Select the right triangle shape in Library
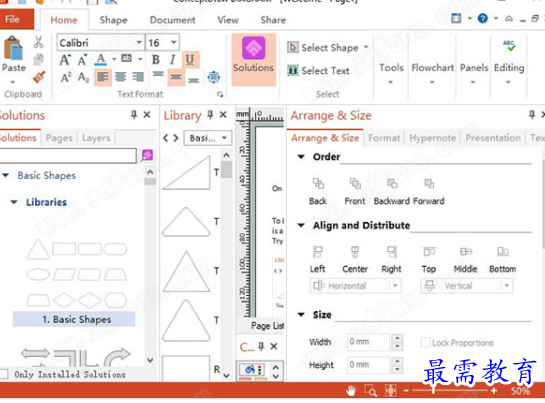This screenshot has height=403, width=545. 187,173
